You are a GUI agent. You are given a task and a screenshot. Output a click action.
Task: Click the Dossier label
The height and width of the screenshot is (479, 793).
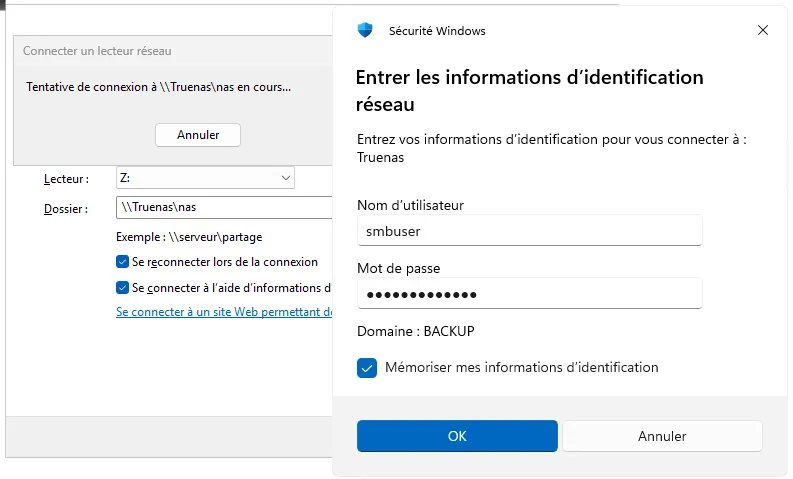66,209
